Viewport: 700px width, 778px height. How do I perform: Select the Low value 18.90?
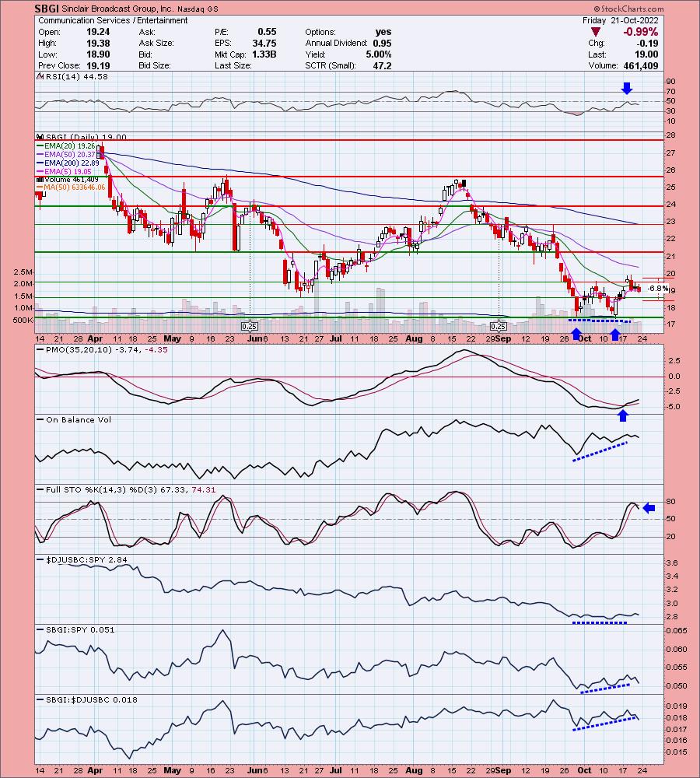(x=98, y=54)
